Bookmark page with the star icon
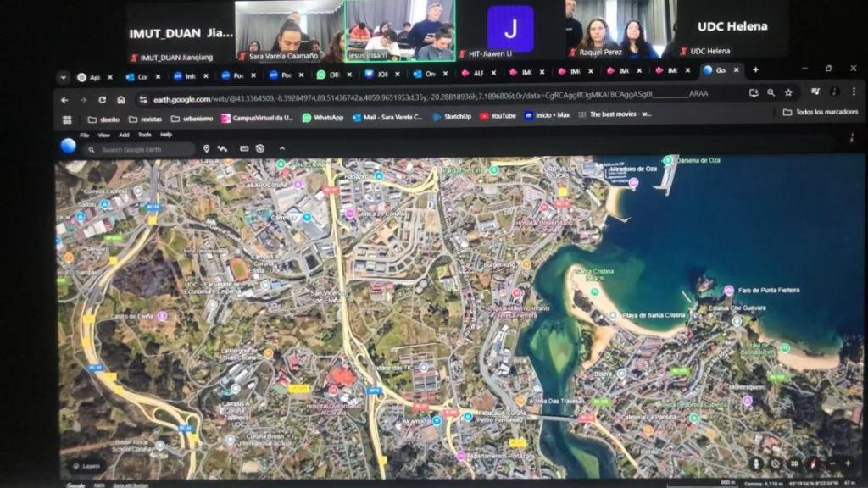This screenshot has width=868, height=488. click(x=788, y=92)
